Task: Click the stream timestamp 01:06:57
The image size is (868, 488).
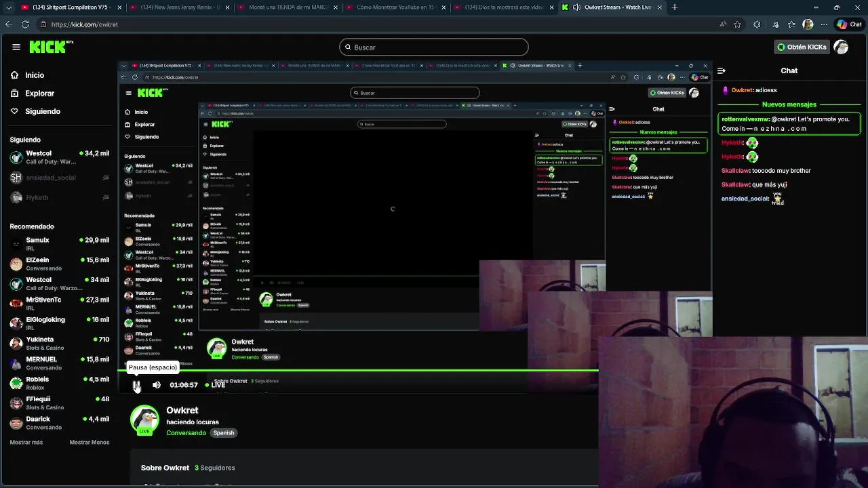Action: (x=184, y=385)
